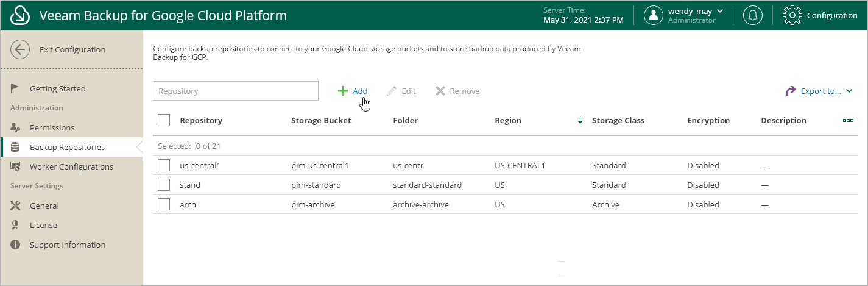868x286 pixels.
Task: Click the Remove X icon
Action: pyautogui.click(x=440, y=91)
